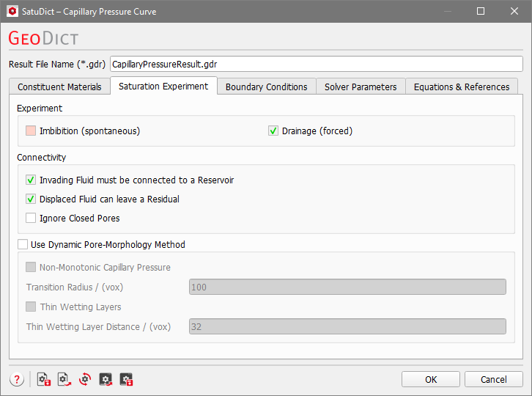This screenshot has height=396, width=532.
Task: Enable Imbibition (spontaneous) checkbox
Action: click(x=31, y=131)
